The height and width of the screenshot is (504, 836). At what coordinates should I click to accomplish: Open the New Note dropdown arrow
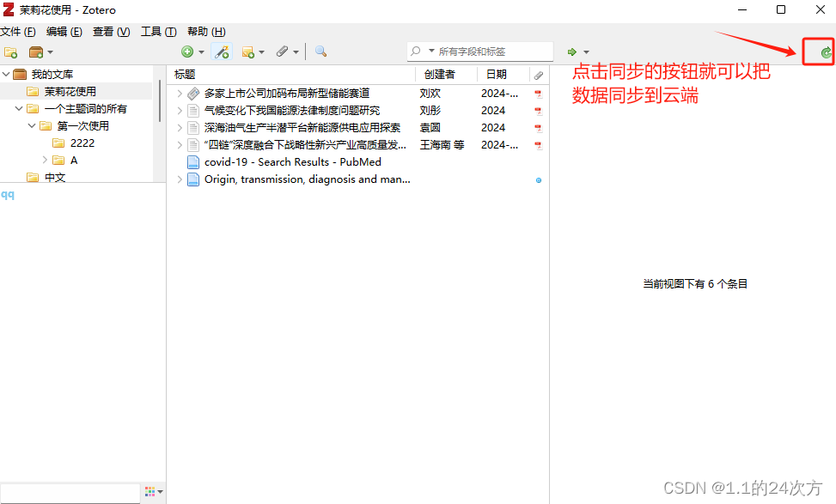pyautogui.click(x=261, y=52)
